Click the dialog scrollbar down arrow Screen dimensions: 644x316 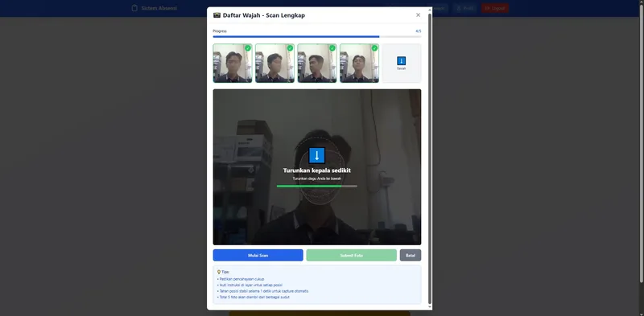tap(430, 306)
